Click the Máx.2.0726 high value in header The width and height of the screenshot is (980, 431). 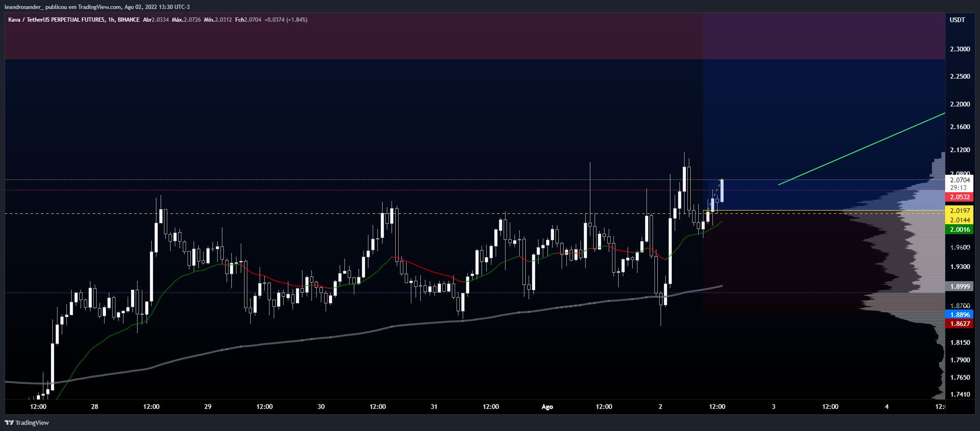(x=187, y=20)
